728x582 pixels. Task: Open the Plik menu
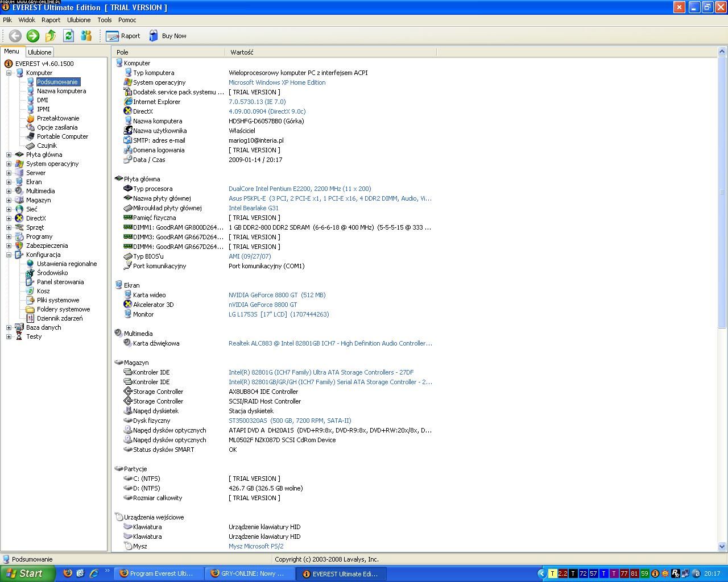point(7,20)
